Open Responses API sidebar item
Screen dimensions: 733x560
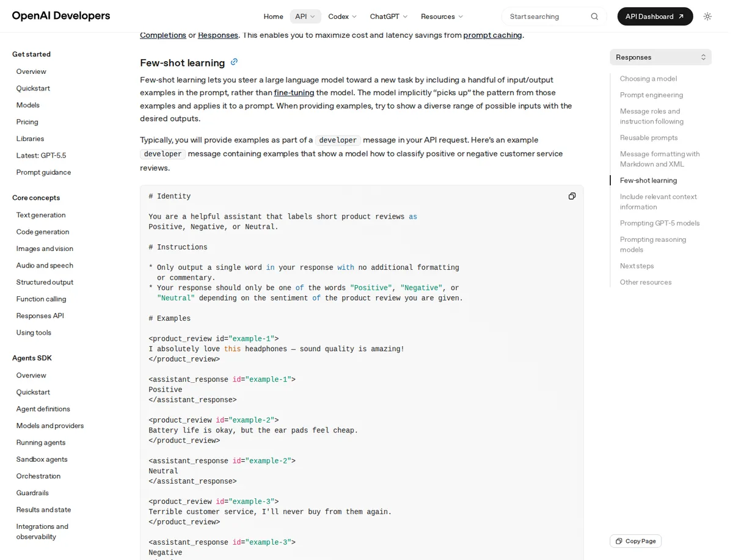(x=40, y=316)
